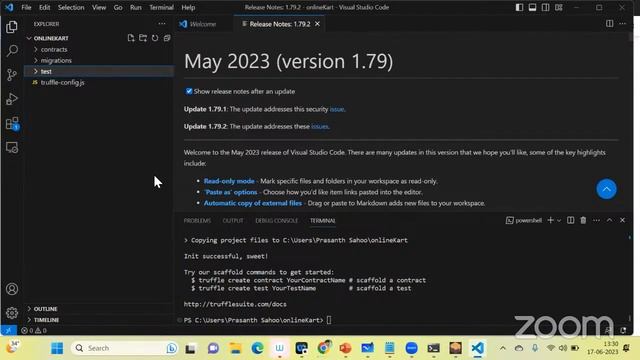This screenshot has height=360, width=640.
Task: Close the terminal panel
Action: point(622,220)
